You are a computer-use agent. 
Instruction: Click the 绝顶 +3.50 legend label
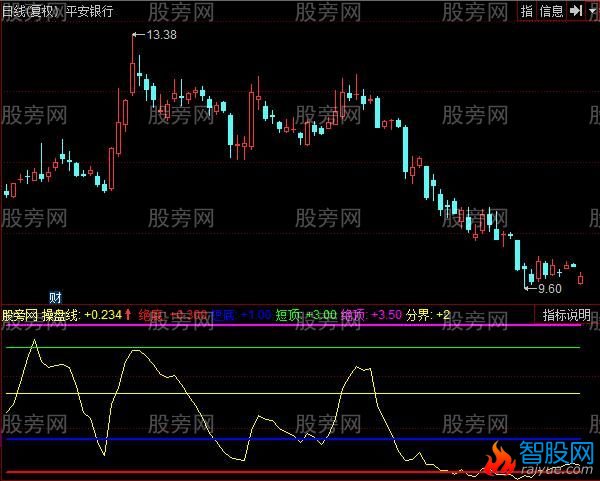coord(371,315)
